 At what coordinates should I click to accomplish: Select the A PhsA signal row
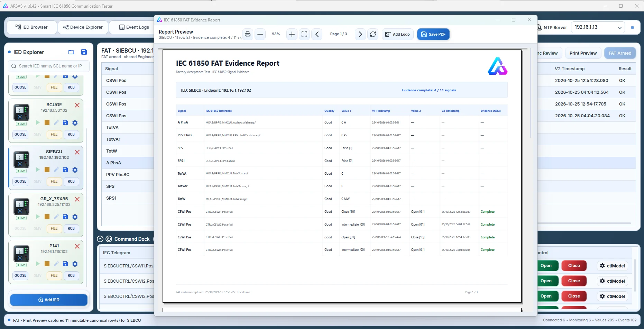(128, 163)
